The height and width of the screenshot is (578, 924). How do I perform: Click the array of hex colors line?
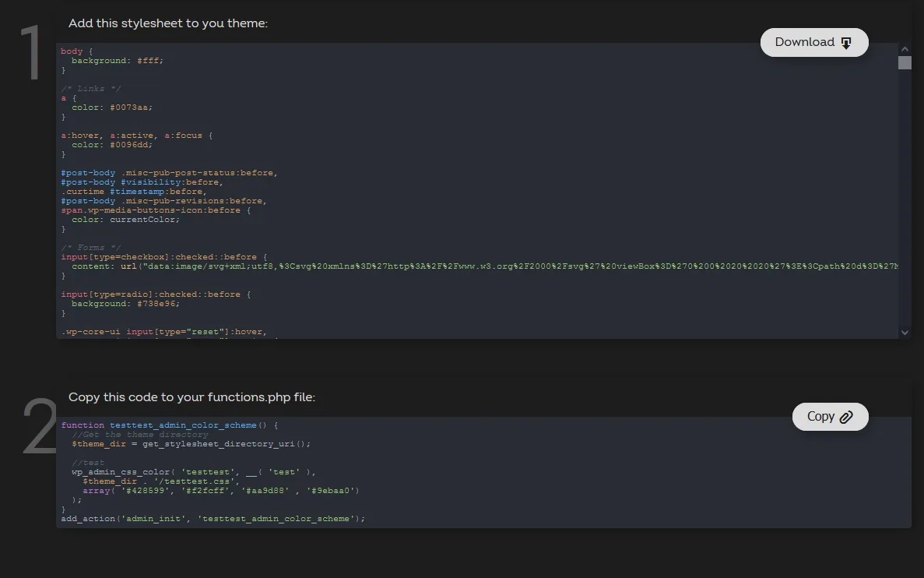(x=221, y=491)
